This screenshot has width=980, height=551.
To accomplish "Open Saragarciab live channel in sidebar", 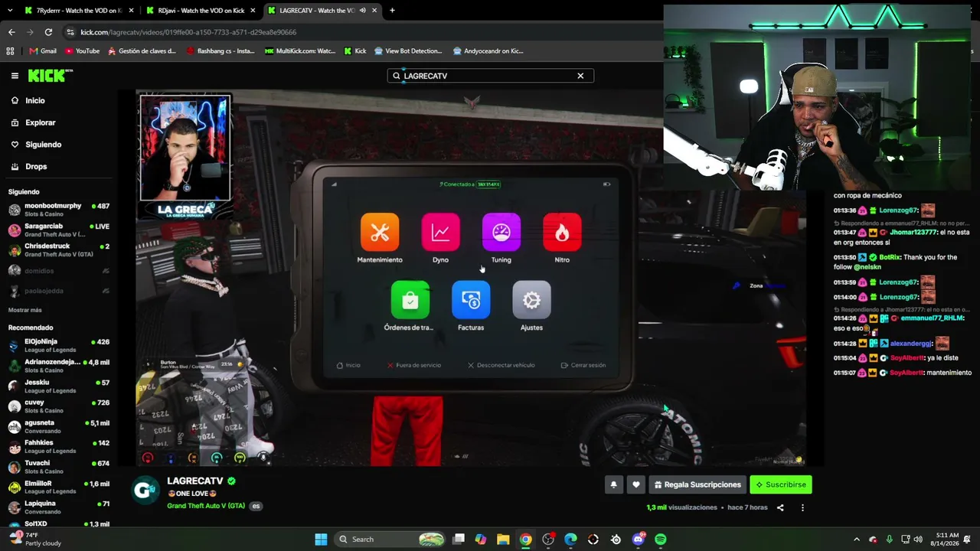I will click(x=59, y=230).
